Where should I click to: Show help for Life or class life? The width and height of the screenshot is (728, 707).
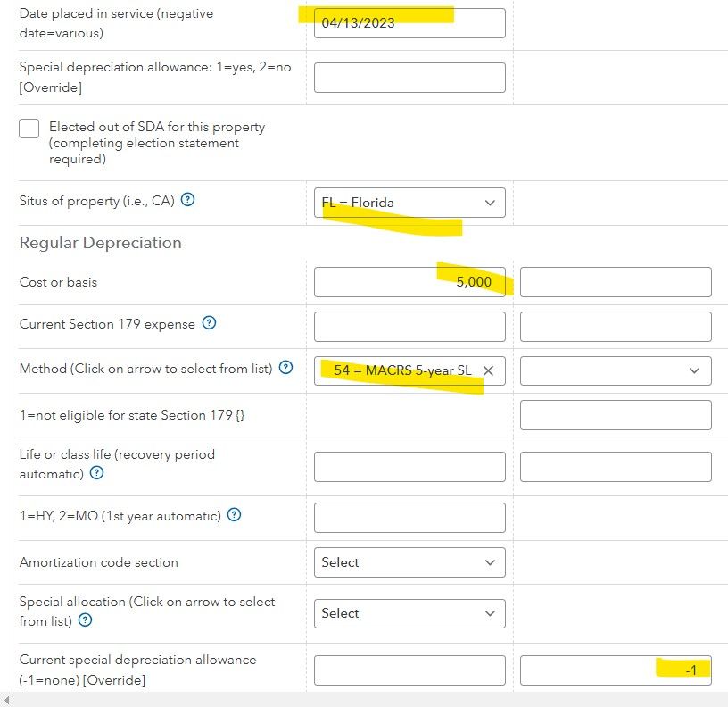[96, 473]
